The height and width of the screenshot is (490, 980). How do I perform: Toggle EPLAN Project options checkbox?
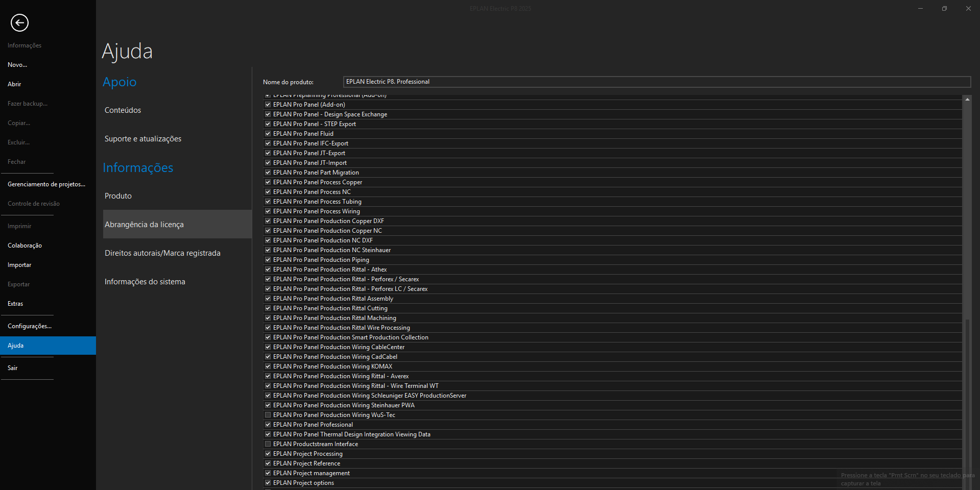pyautogui.click(x=268, y=483)
